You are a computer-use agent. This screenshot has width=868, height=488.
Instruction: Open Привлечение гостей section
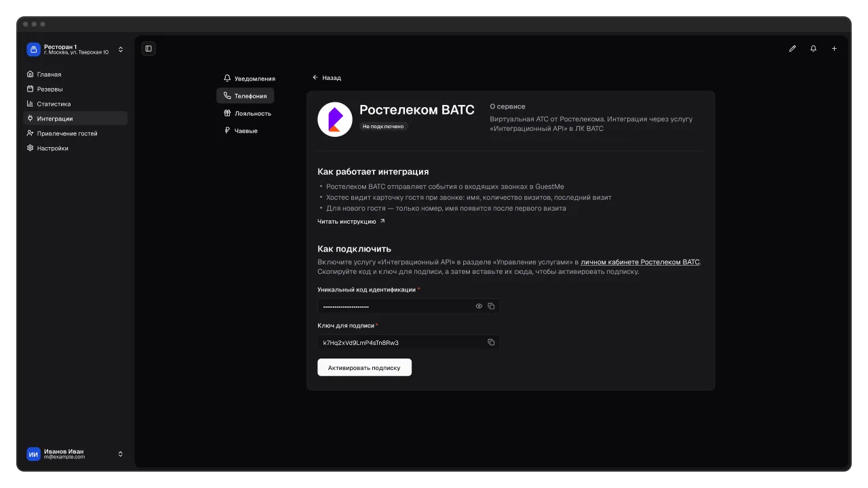tap(75, 134)
